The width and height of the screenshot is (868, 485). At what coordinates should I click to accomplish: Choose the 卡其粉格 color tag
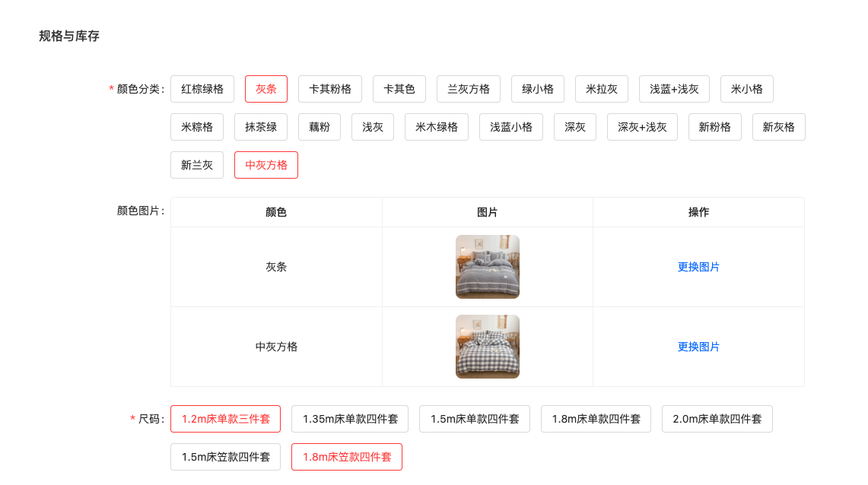tap(330, 89)
